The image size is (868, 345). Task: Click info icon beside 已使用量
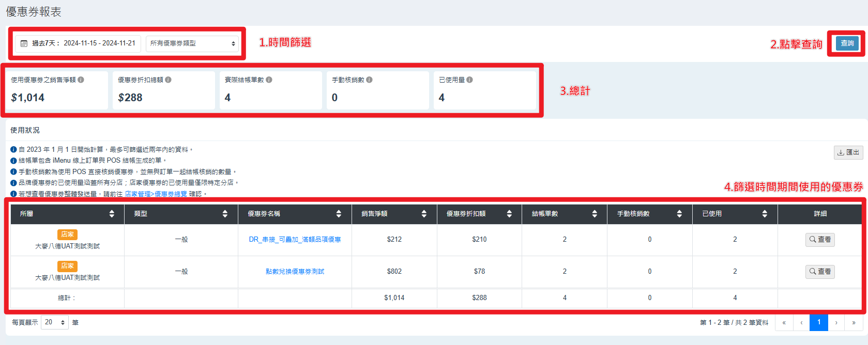[x=469, y=80]
